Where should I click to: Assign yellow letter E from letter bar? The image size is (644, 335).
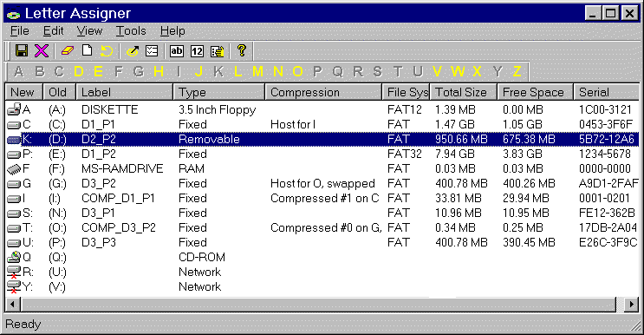pos(98,71)
